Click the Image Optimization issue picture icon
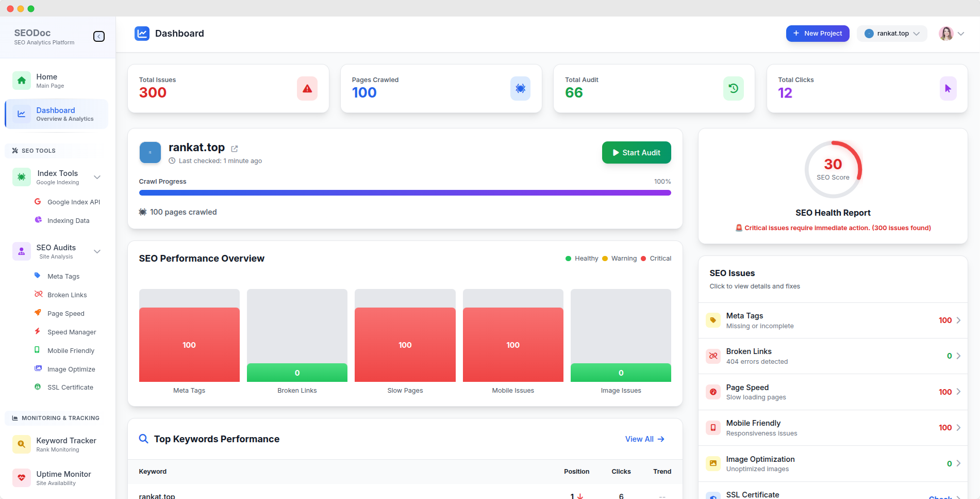The width and height of the screenshot is (980, 499). [x=713, y=463]
